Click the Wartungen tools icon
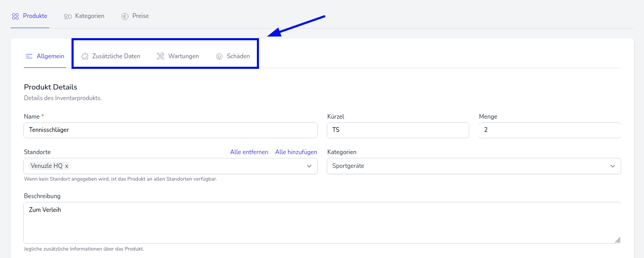Screen dimensions: 644x258 click(x=160, y=56)
